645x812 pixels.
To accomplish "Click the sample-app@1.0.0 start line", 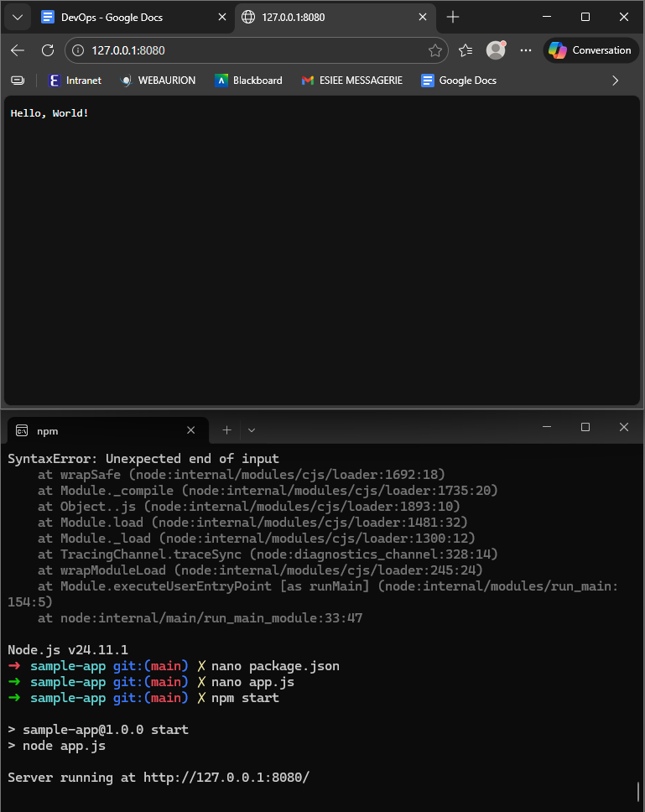I will pyautogui.click(x=98, y=730).
